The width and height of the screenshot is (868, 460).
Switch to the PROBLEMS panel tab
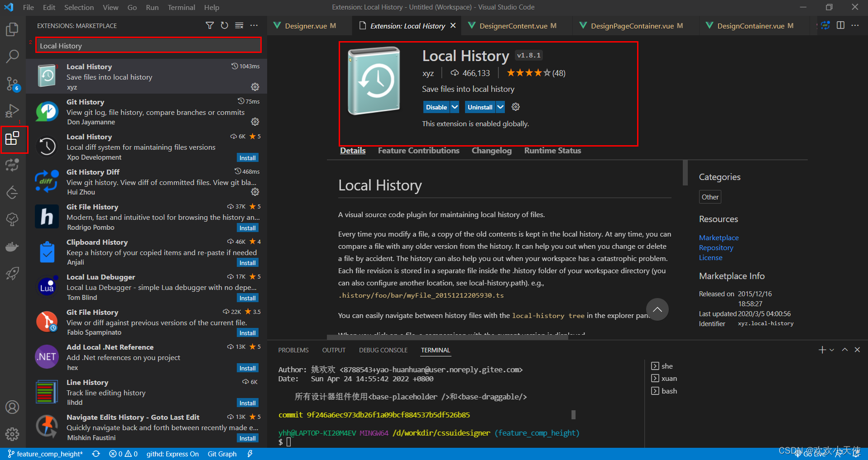[x=293, y=350]
